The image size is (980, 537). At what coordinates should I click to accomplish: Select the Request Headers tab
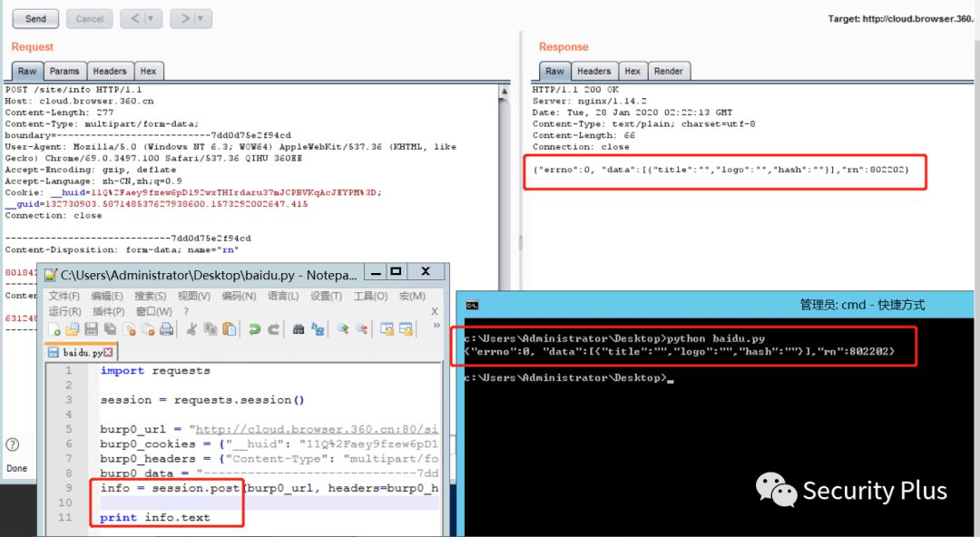click(x=110, y=72)
